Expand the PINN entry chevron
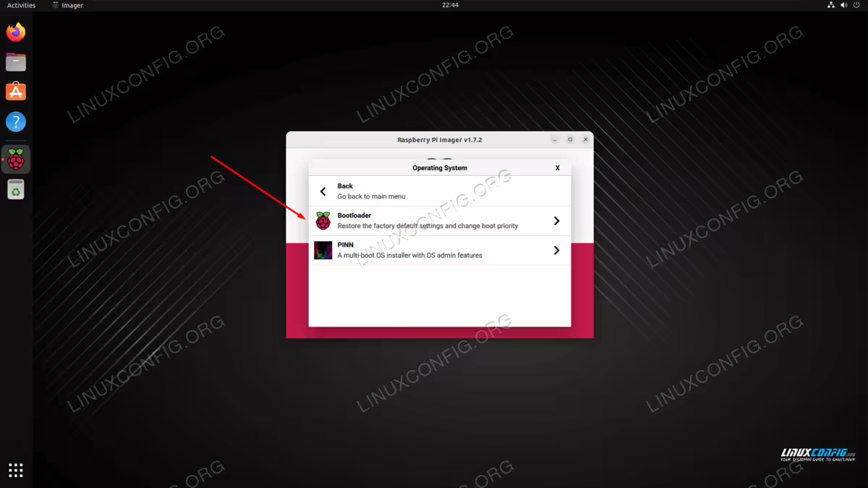Image resolution: width=868 pixels, height=488 pixels. [x=556, y=251]
